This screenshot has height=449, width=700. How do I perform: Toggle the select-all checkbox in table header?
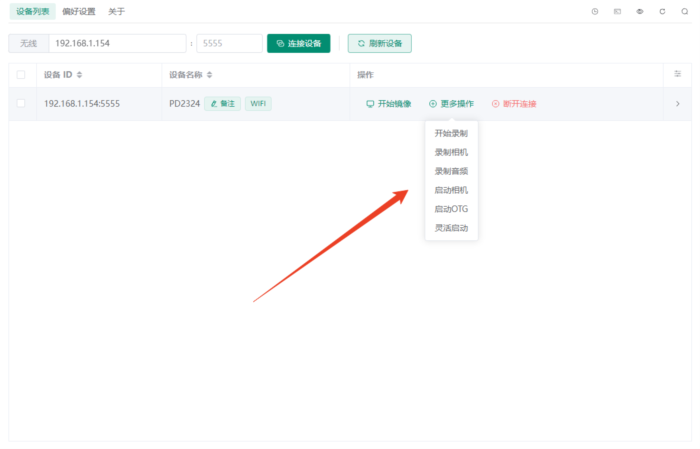pyautogui.click(x=21, y=75)
